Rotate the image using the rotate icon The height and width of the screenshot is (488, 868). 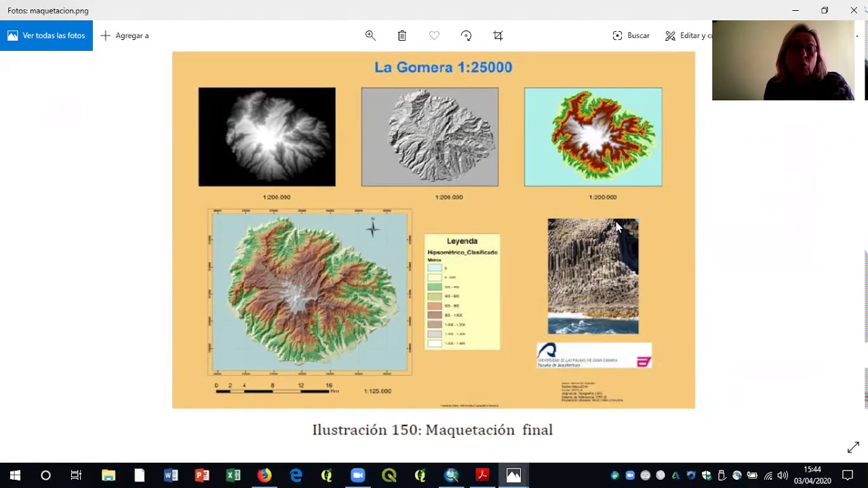pos(466,35)
